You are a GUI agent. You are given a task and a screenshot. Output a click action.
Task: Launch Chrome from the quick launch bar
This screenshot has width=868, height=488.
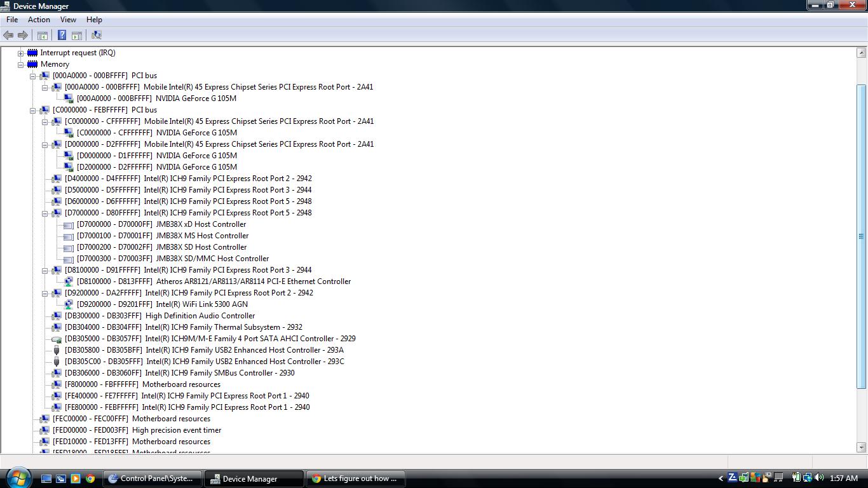(90, 478)
